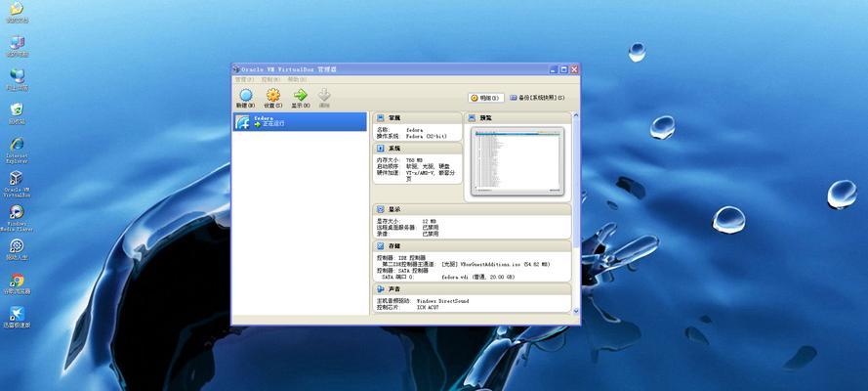868x391 pixels.
Task: Open Windows Media Player desktop icon
Action: 17,212
